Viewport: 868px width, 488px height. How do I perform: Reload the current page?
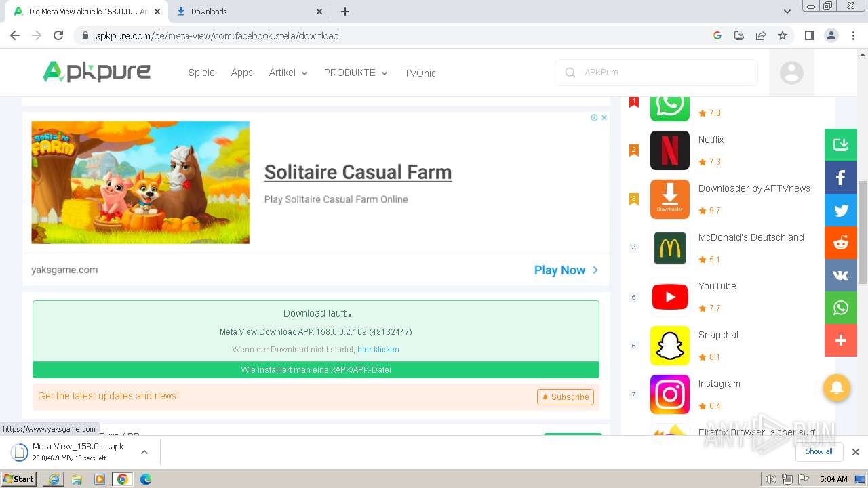coord(58,35)
